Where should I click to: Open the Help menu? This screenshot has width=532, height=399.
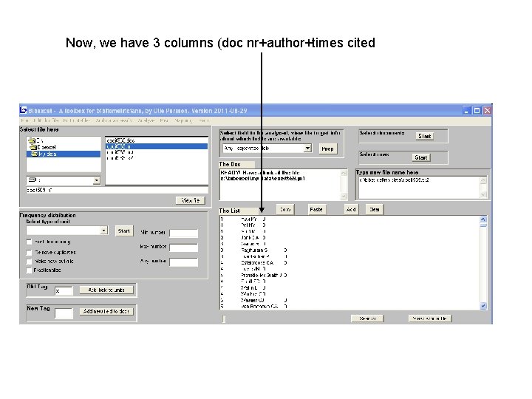[204, 120]
